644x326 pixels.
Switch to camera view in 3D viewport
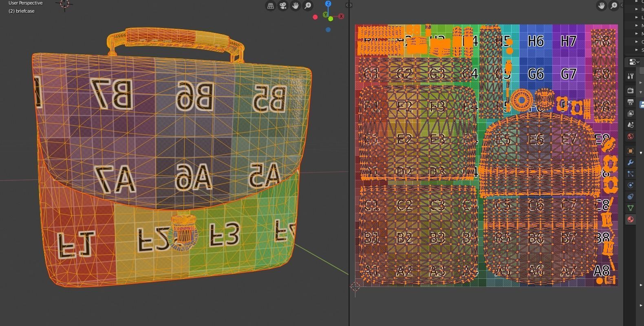pos(283,5)
